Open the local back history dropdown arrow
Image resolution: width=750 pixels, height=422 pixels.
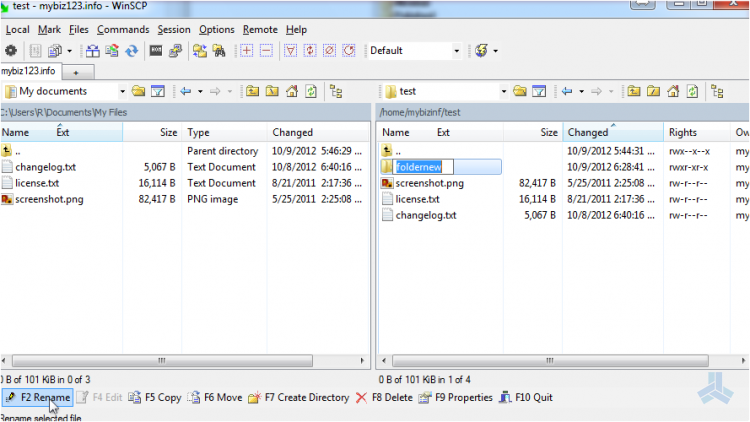[x=200, y=91]
